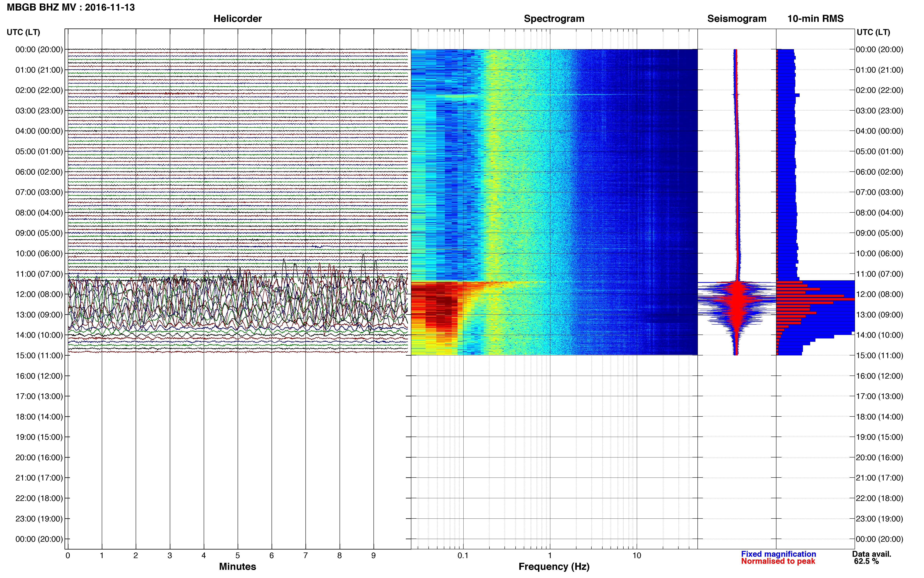Click the "Fixed magnification" legend text

click(x=778, y=554)
